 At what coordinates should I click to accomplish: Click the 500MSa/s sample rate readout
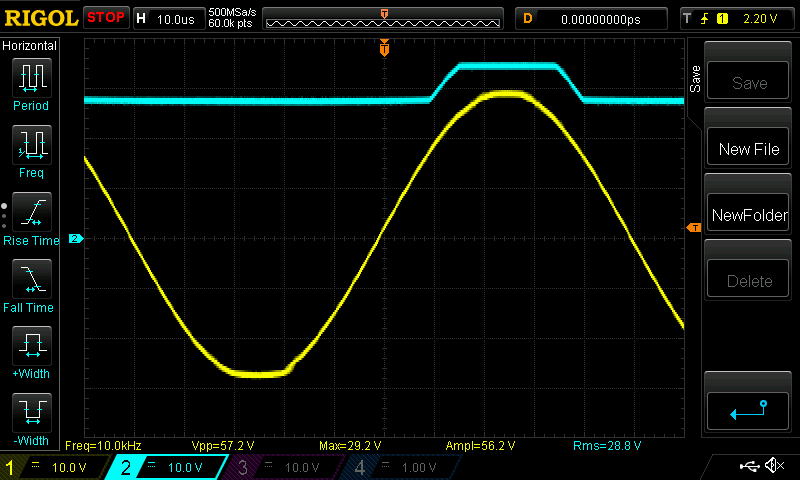232,12
